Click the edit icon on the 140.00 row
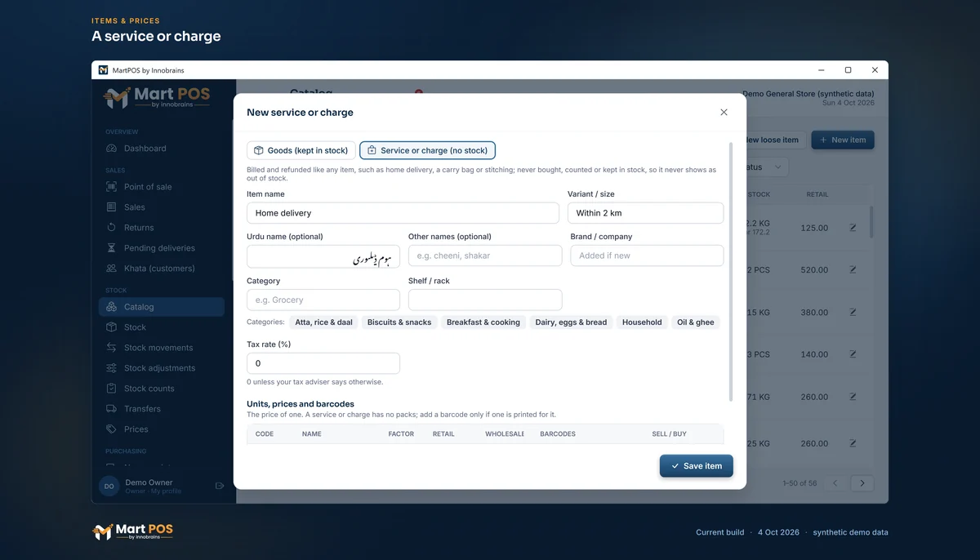The image size is (980, 560). pos(853,354)
